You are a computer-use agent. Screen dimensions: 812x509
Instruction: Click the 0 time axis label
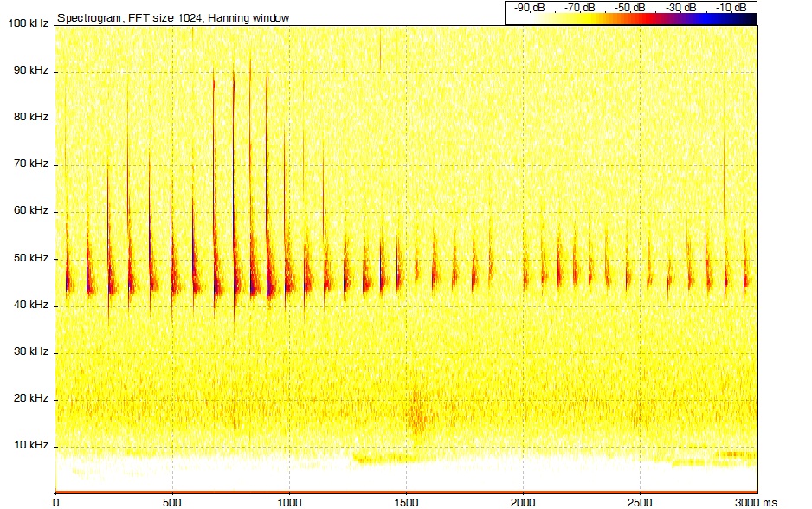[x=56, y=503]
